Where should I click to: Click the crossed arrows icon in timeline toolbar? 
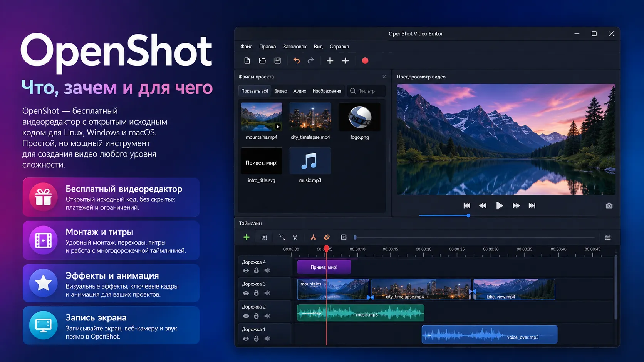295,237
